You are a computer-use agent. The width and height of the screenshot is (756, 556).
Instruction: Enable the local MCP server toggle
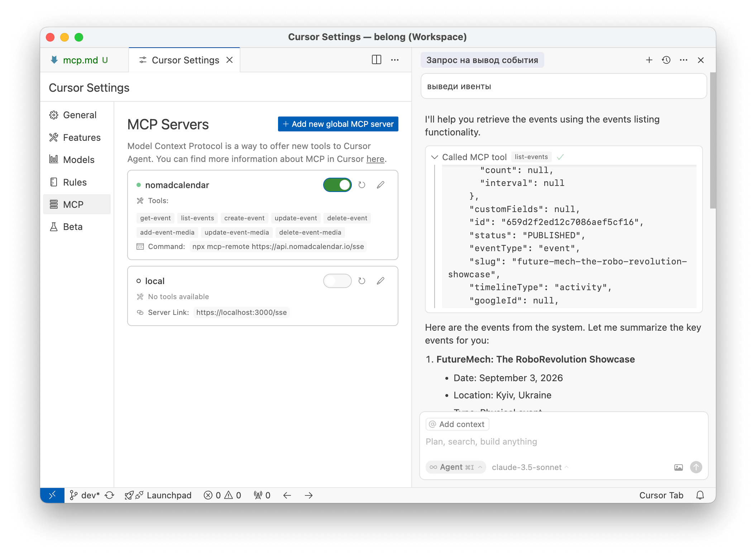(337, 281)
